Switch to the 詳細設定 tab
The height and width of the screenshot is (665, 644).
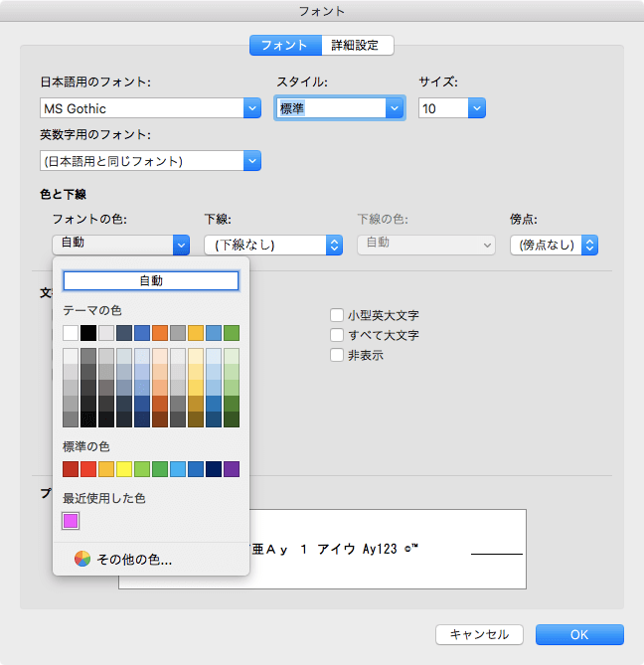[x=358, y=45]
